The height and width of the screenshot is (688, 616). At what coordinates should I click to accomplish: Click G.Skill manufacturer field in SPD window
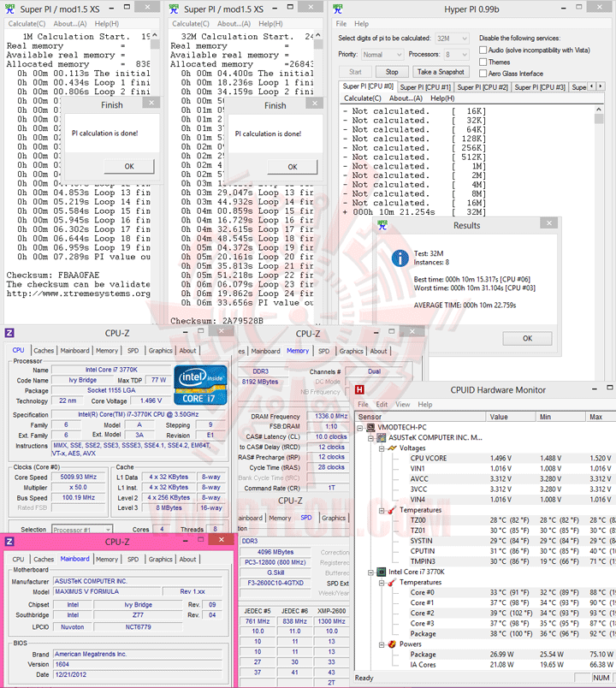(275, 572)
